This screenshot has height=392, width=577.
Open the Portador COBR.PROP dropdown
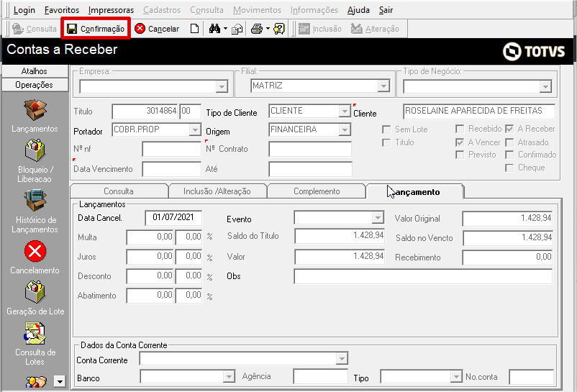[x=195, y=129]
